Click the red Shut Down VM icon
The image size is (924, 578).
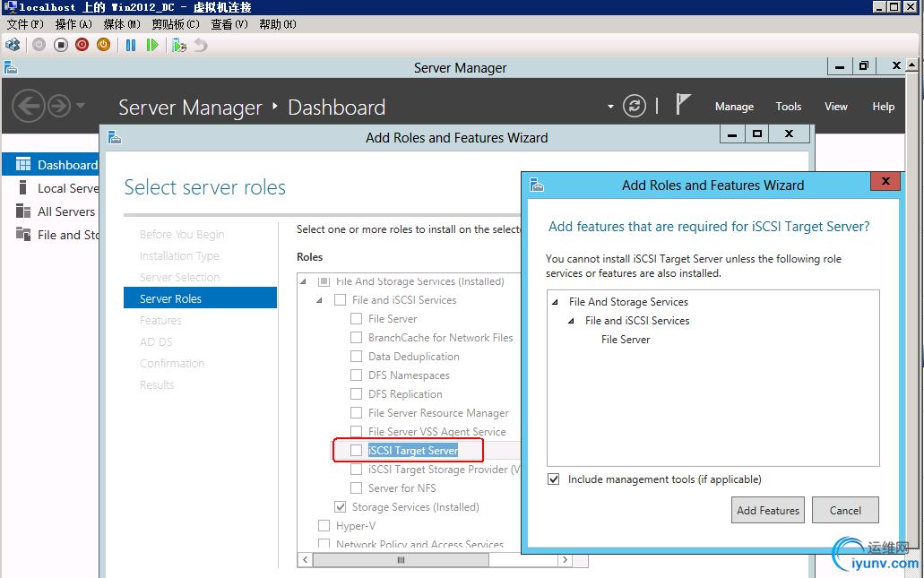coord(82,45)
